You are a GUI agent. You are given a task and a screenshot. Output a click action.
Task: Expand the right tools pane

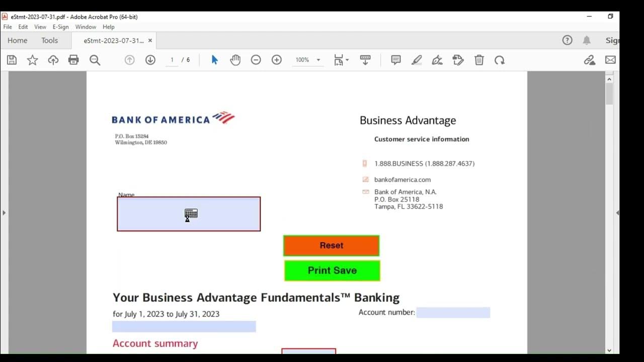click(617, 213)
